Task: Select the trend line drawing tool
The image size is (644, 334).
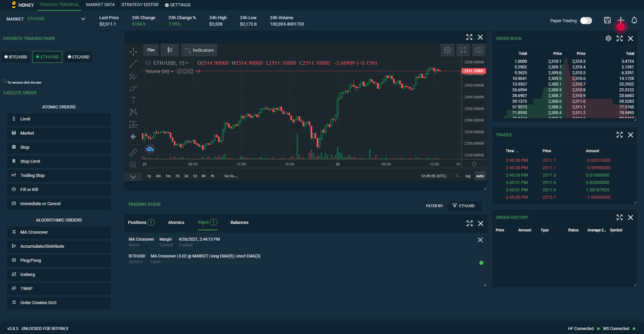Action: click(x=133, y=64)
